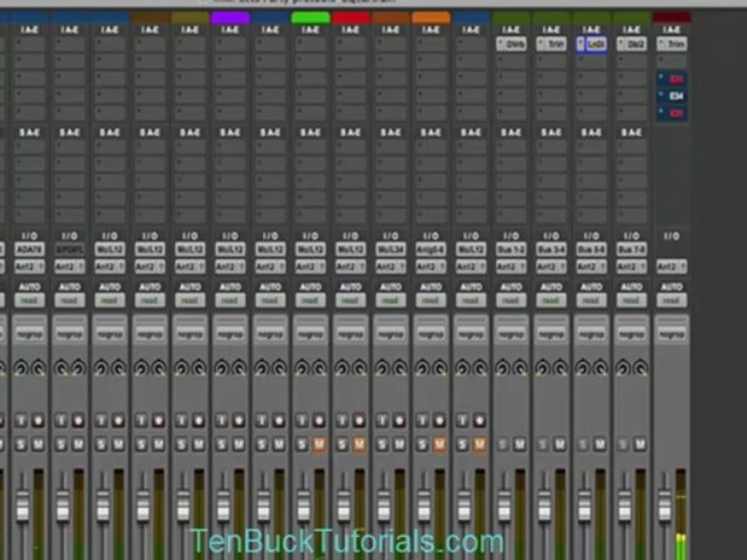Record-enable the bright green track
The height and width of the screenshot is (560, 747).
(x=319, y=421)
